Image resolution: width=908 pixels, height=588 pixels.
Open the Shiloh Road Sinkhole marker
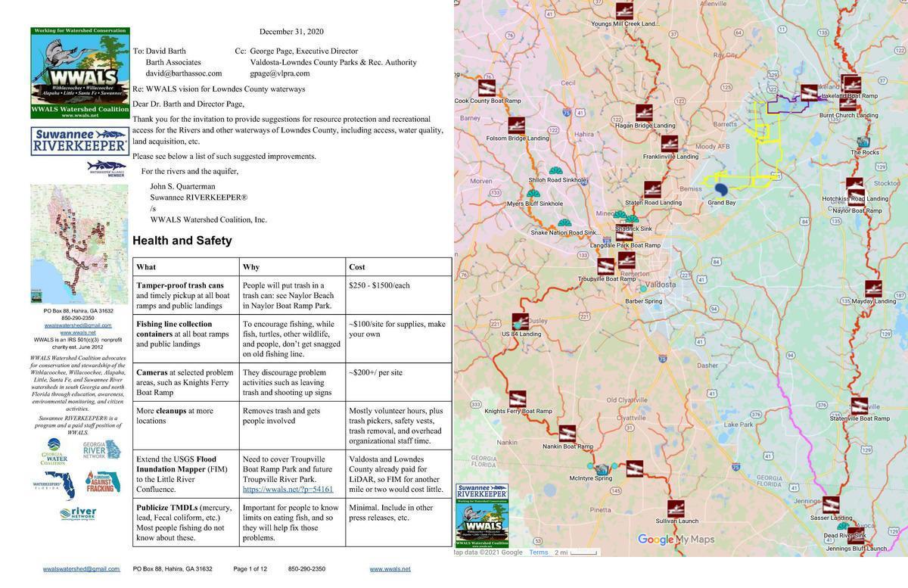(x=556, y=170)
